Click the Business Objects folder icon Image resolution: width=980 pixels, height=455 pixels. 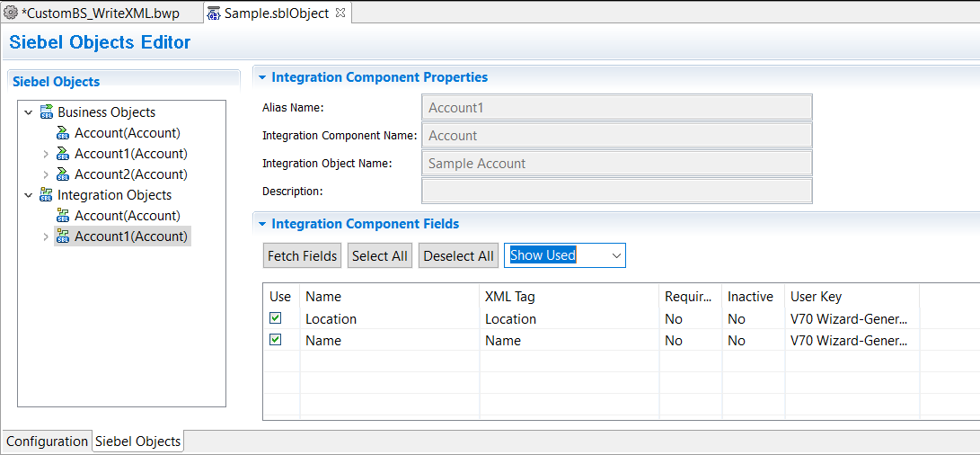click(46, 112)
